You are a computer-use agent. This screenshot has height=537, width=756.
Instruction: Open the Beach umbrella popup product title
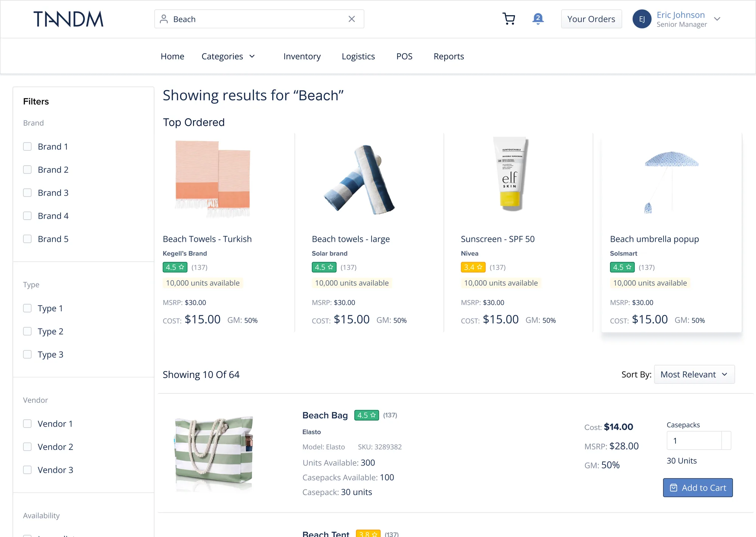pos(654,239)
